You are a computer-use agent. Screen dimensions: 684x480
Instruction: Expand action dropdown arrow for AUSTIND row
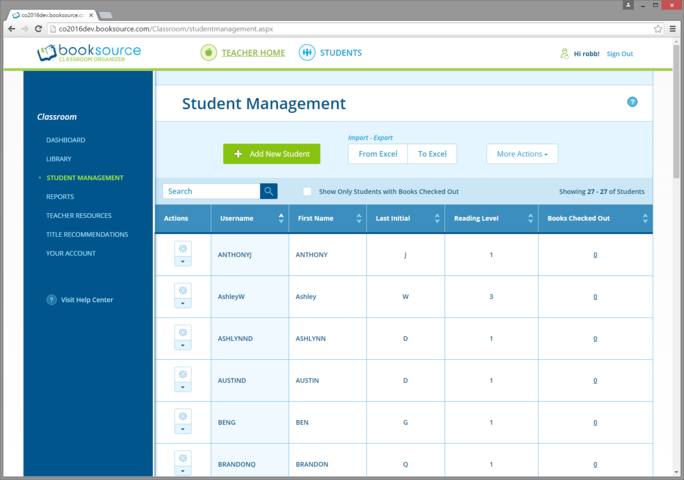coord(183,388)
